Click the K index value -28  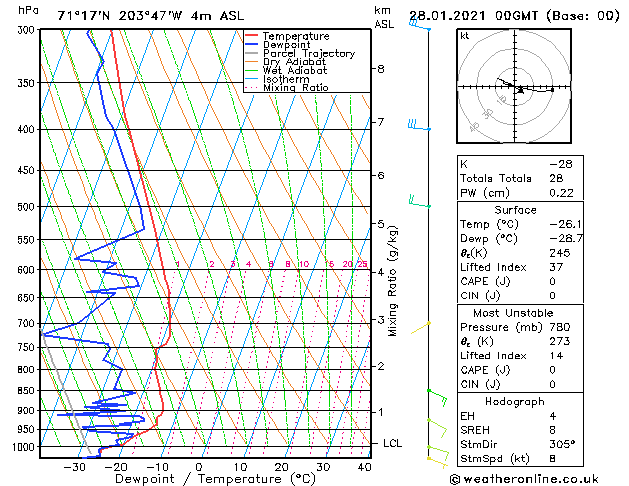click(561, 164)
